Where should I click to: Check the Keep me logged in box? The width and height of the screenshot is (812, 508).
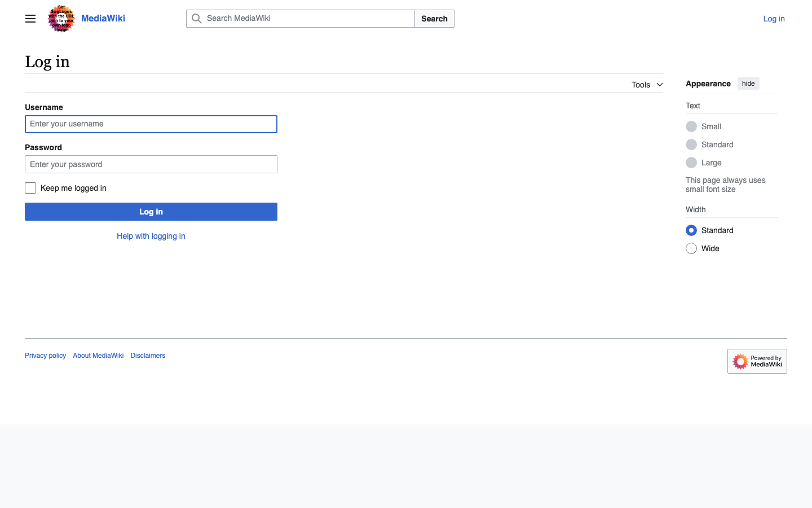tap(30, 188)
